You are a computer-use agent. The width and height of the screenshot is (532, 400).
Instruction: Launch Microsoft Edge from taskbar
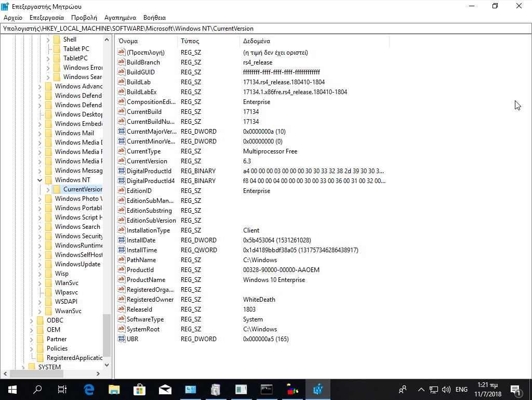coord(89,390)
